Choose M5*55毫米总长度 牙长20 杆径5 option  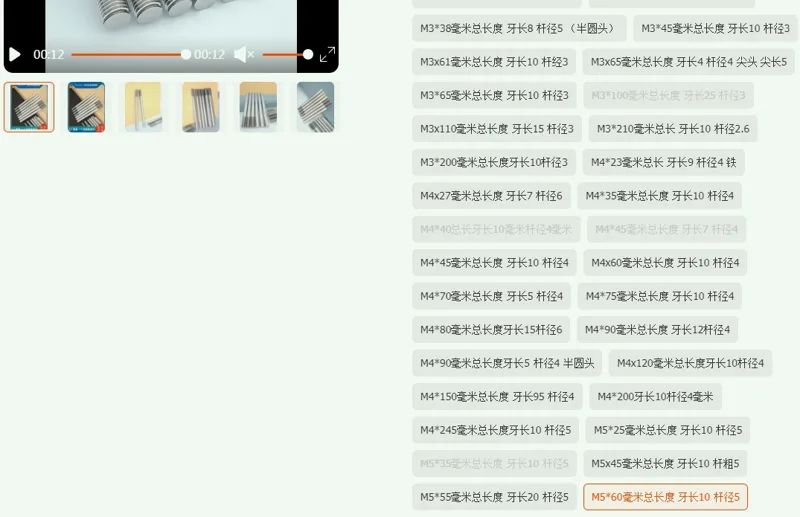coord(494,497)
